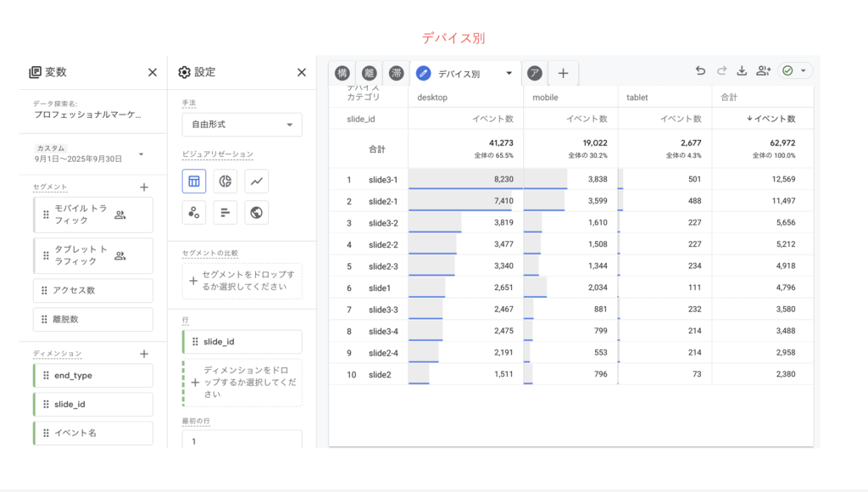
Task: Close the 設定 panel
Action: tap(302, 73)
